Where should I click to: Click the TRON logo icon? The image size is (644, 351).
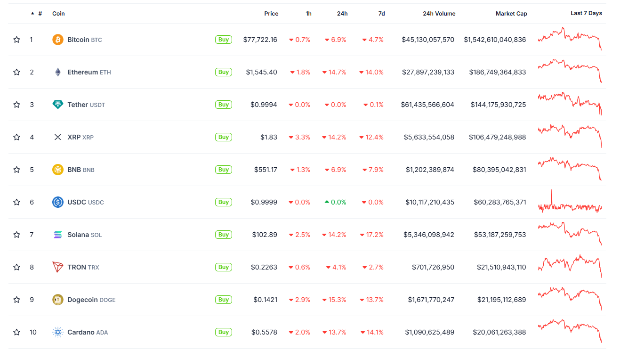[x=57, y=267]
